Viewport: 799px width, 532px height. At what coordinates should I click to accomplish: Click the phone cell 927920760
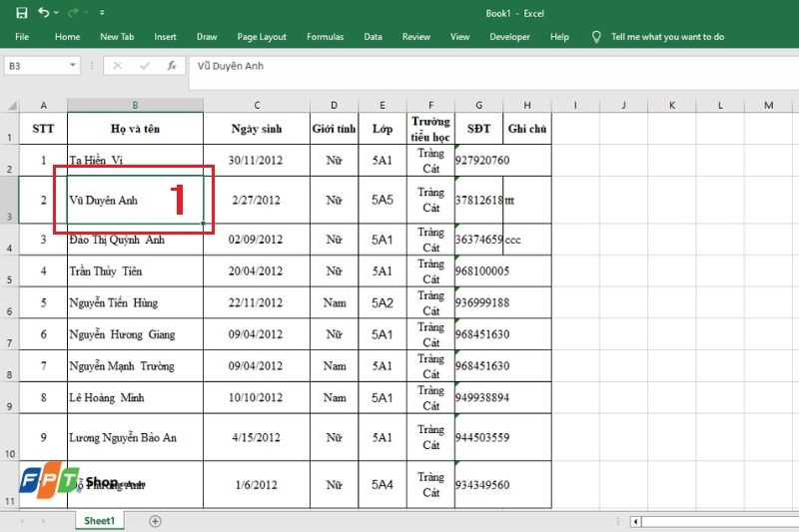pos(479,161)
